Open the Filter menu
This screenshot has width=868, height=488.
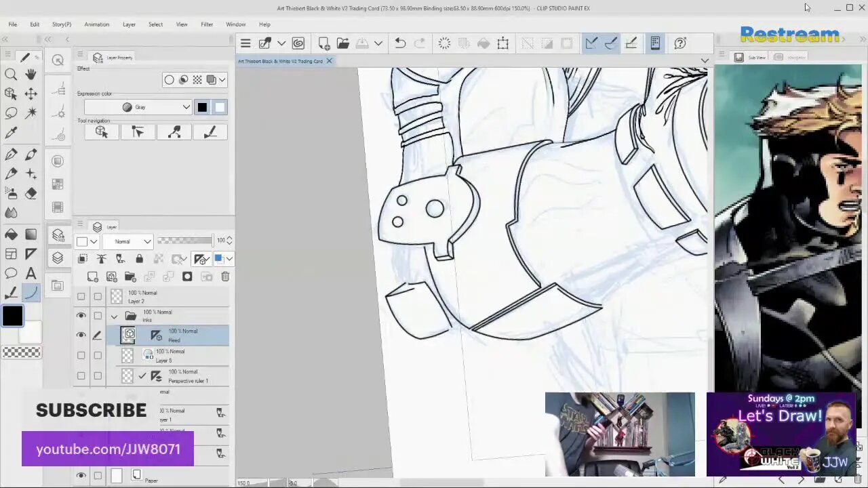207,24
